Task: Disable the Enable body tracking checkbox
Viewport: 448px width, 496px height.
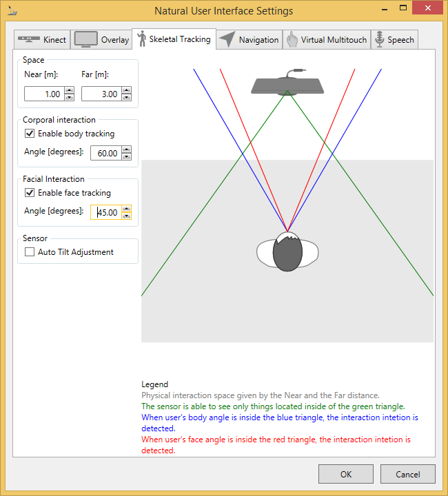Action: [30, 134]
